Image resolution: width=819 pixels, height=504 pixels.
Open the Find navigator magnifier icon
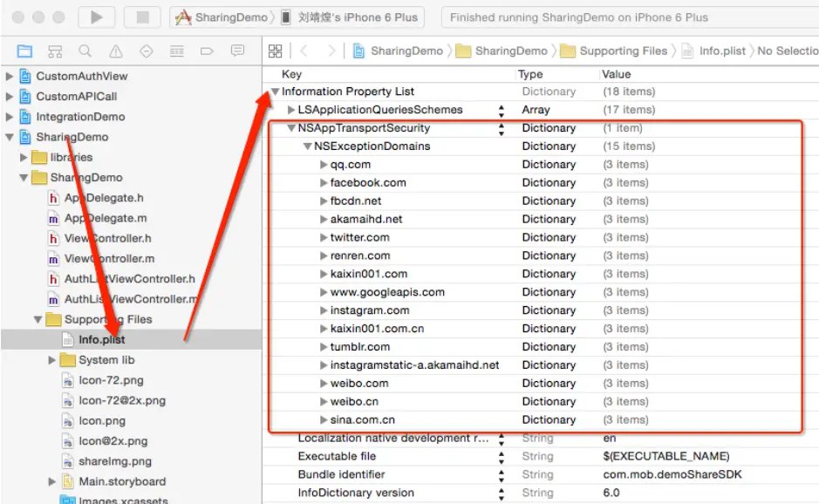[x=85, y=51]
